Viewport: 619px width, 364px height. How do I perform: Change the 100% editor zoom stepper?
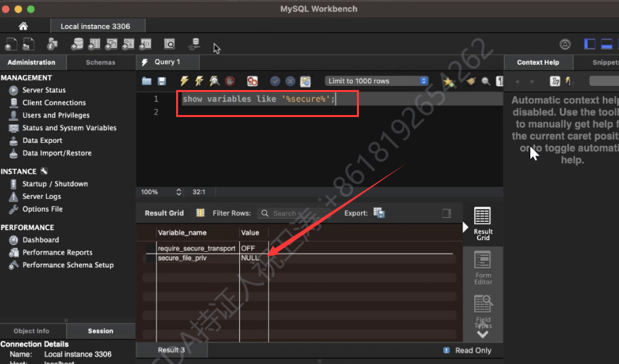(179, 192)
